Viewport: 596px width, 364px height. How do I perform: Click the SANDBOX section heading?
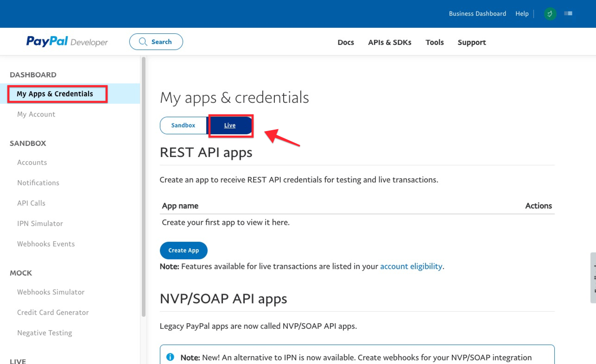pyautogui.click(x=28, y=143)
